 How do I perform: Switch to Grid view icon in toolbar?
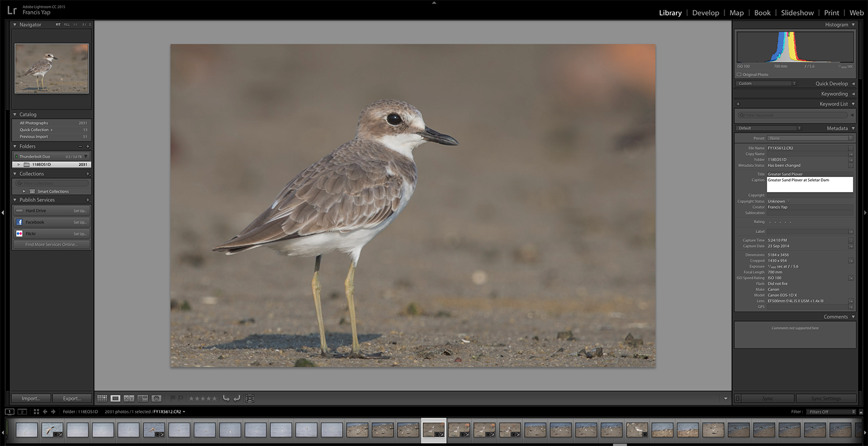pyautogui.click(x=102, y=399)
